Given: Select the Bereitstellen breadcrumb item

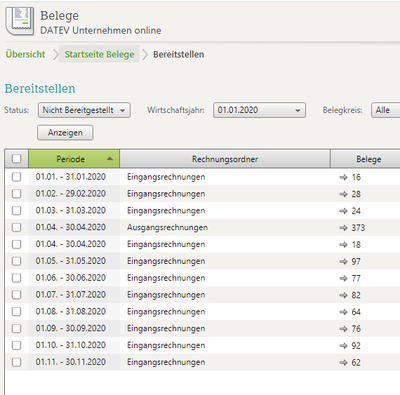Looking at the screenshot, I should pyautogui.click(x=179, y=54).
